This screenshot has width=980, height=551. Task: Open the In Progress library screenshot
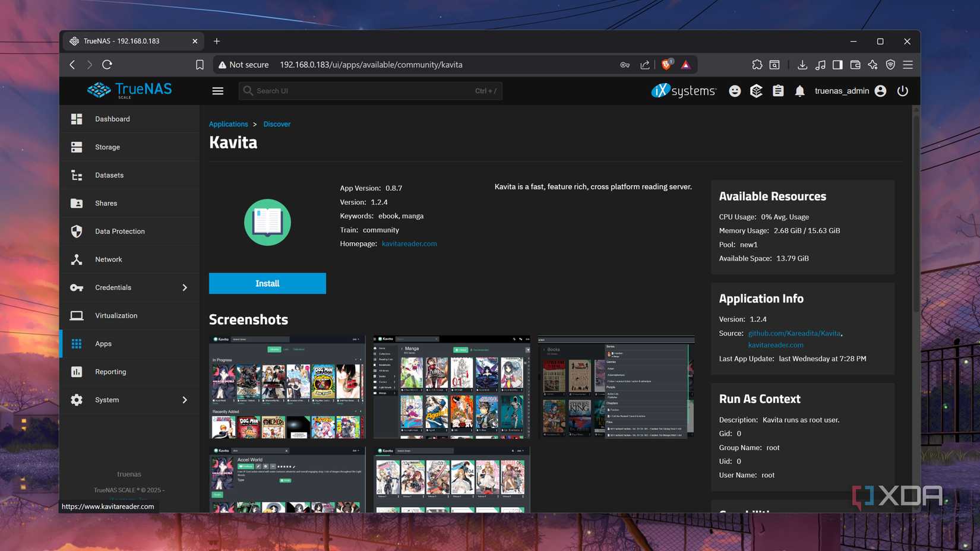pos(287,387)
